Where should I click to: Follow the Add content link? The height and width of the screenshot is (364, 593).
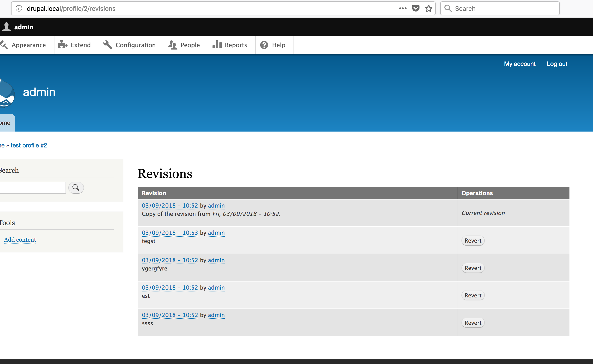point(20,240)
